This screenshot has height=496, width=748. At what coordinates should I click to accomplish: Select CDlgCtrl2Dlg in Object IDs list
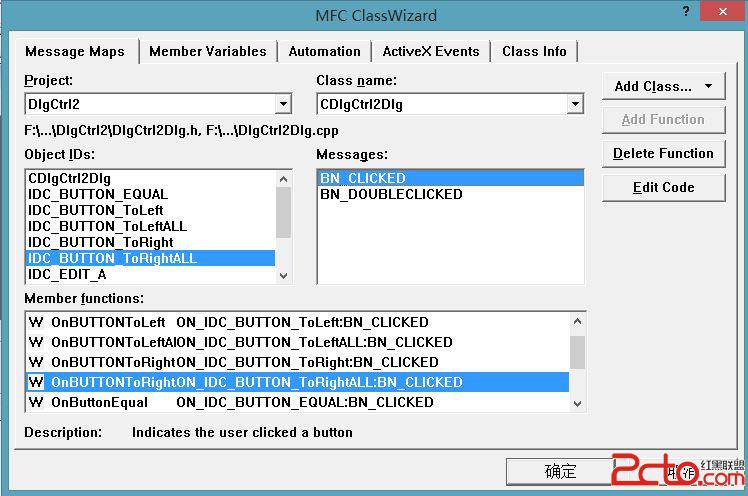tap(150, 178)
